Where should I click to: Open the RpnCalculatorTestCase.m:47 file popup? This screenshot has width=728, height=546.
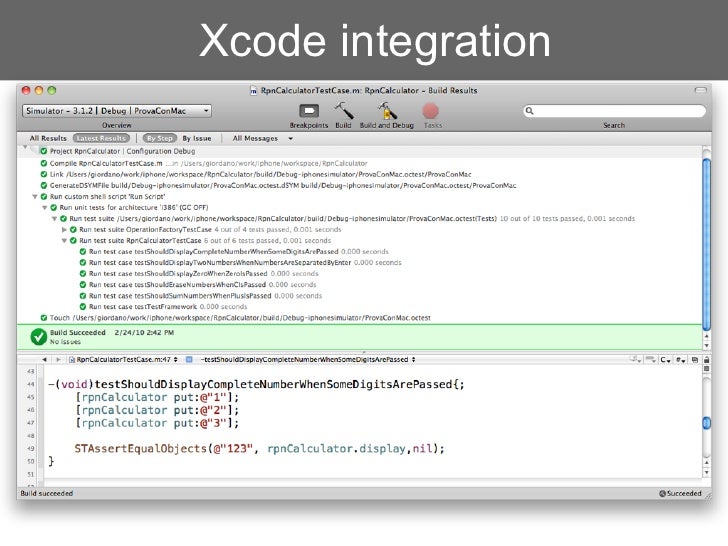(x=123, y=359)
